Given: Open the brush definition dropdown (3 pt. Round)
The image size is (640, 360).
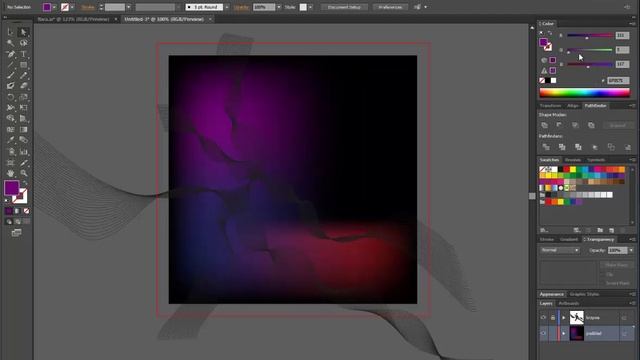Looking at the screenshot, I should click(x=227, y=7).
